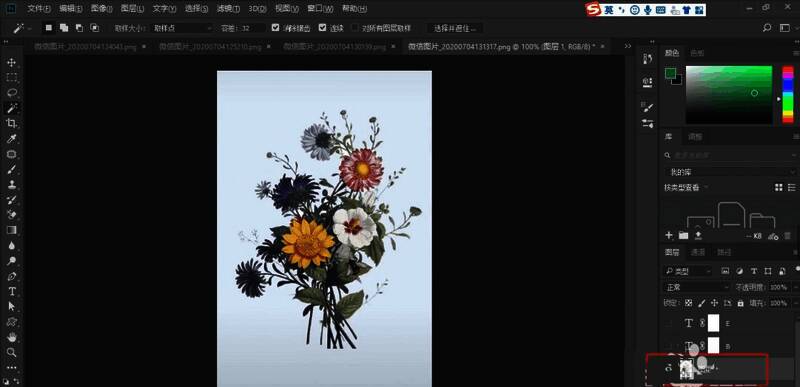The height and width of the screenshot is (387, 800).
Task: Open the View by Type dropdown
Action: [x=687, y=188]
